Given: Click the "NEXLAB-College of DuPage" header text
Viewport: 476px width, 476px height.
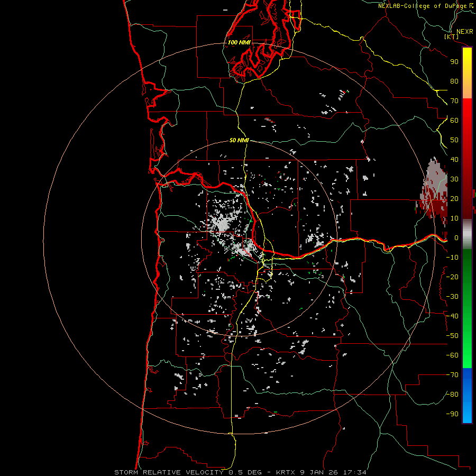Looking at the screenshot, I should (423, 6).
